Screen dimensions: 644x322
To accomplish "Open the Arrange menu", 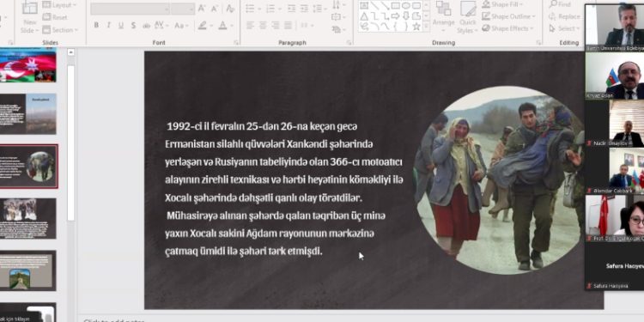I will (x=444, y=17).
